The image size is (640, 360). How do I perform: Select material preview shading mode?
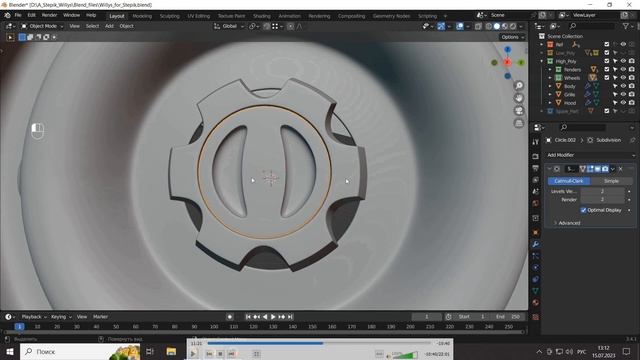point(505,26)
